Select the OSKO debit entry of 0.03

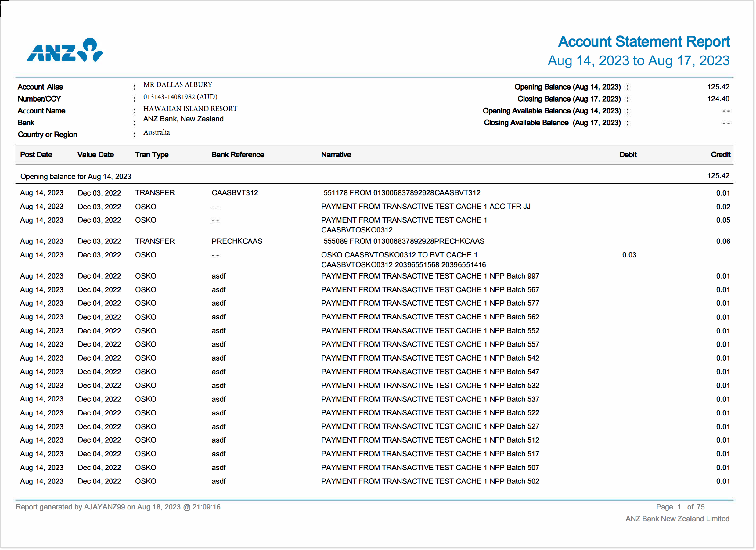pyautogui.click(x=629, y=255)
